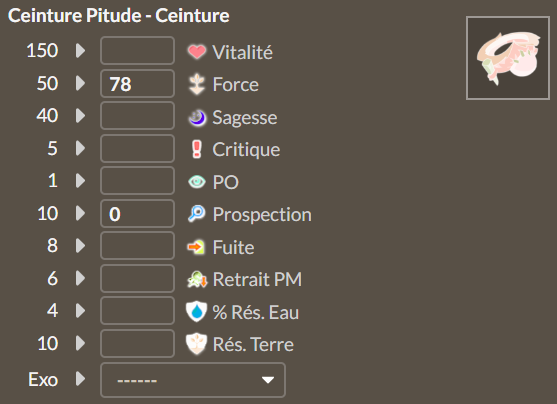
Task: Click the Fuite arrow icon
Action: [196, 247]
